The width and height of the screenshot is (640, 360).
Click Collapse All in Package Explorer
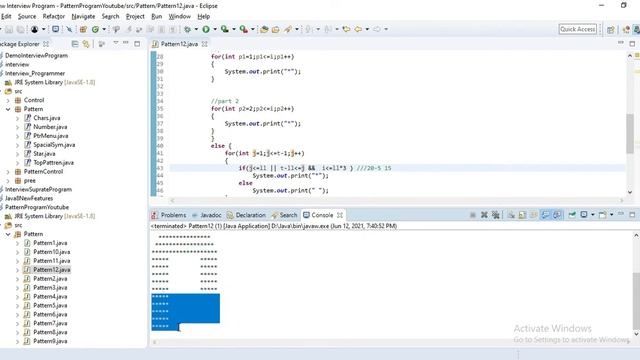click(75, 44)
